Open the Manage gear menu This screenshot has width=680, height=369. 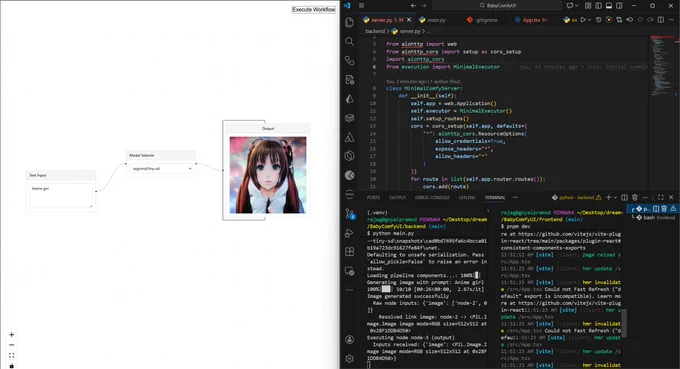point(350,359)
